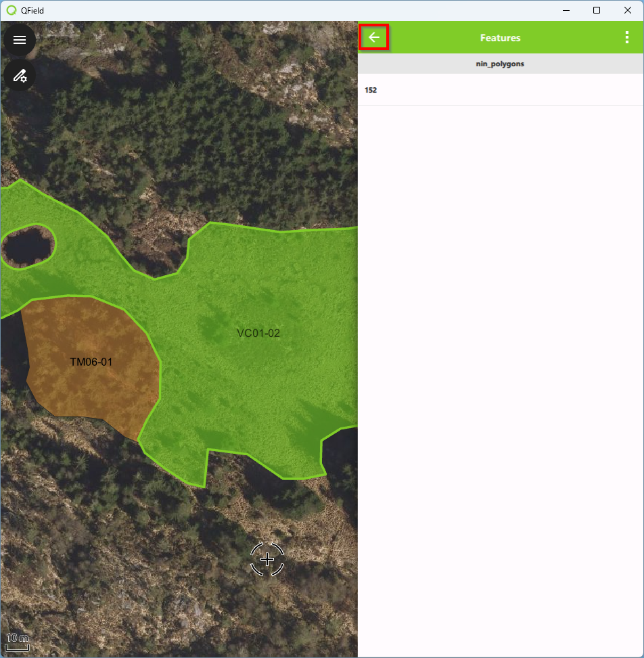Go back using the Features arrow

[374, 38]
